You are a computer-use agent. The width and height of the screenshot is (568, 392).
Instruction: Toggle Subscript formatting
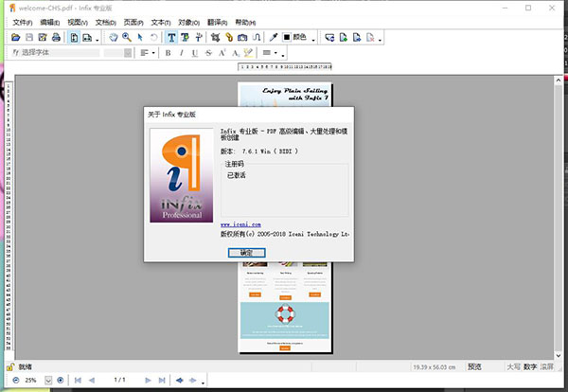(x=236, y=53)
